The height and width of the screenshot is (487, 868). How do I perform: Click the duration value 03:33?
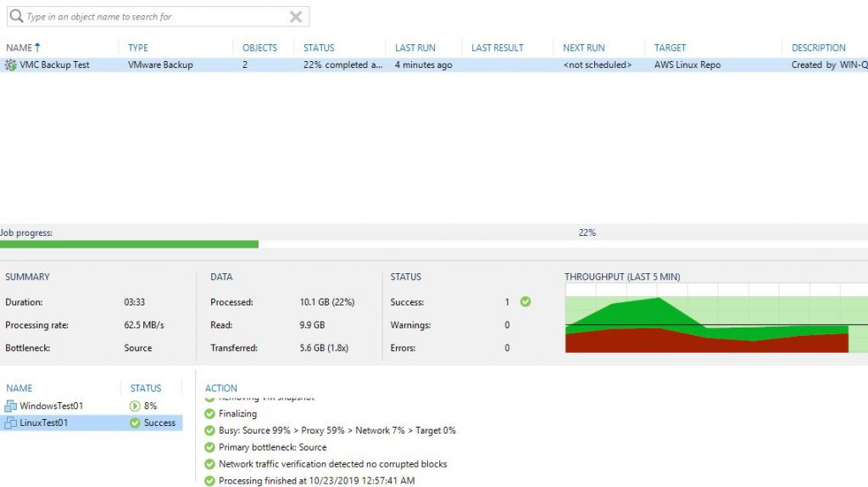(x=135, y=302)
